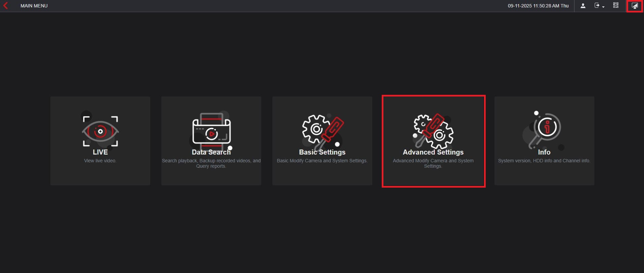Select the Data Search playback icon

211,132
